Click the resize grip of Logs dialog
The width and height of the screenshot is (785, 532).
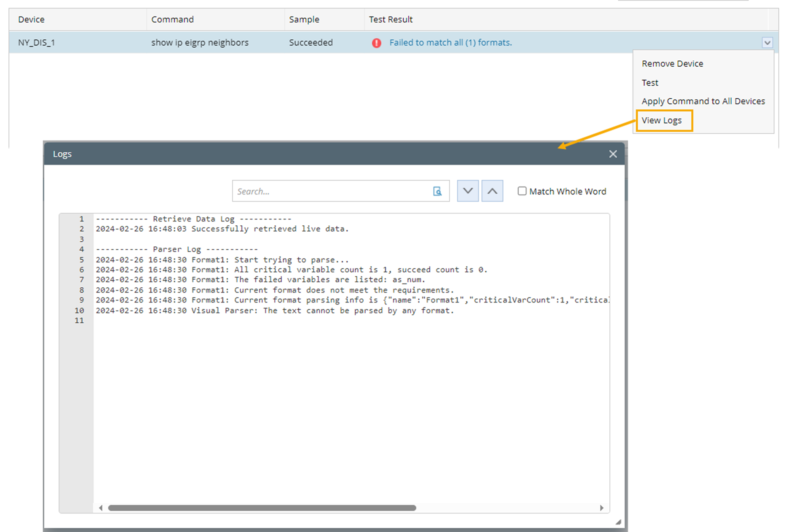[618, 522]
